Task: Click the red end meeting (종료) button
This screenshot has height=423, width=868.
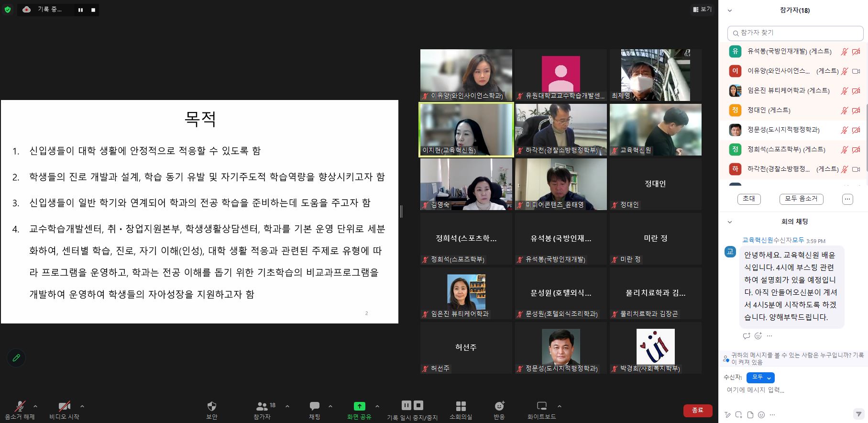Action: click(x=697, y=410)
